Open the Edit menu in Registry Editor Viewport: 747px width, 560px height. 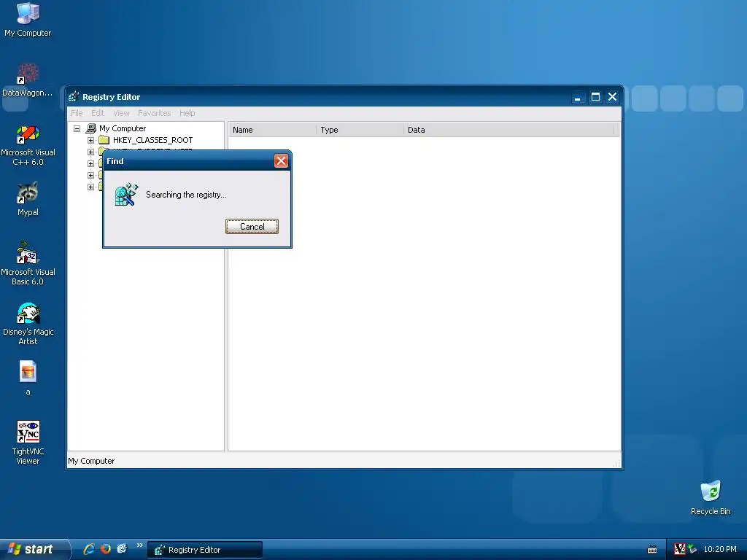(98, 113)
